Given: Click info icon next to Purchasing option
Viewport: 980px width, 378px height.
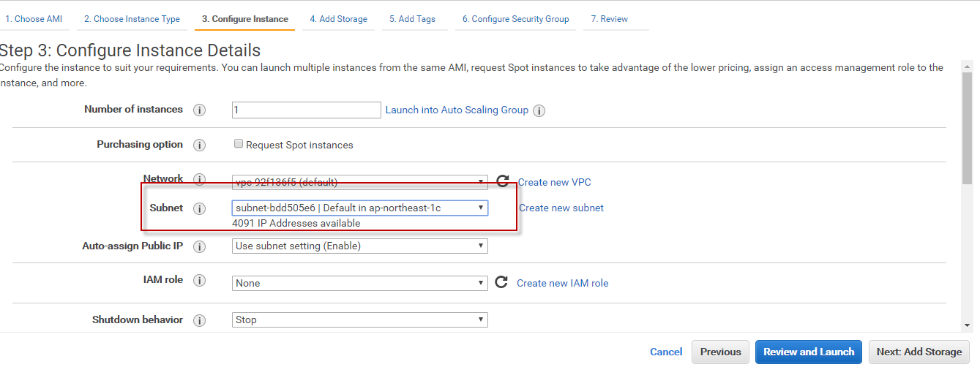Looking at the screenshot, I should [x=199, y=145].
